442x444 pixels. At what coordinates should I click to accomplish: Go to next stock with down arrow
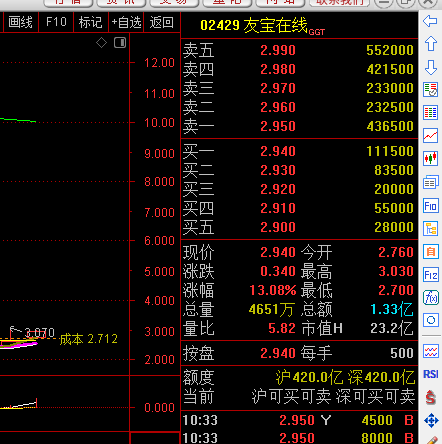(x=430, y=67)
